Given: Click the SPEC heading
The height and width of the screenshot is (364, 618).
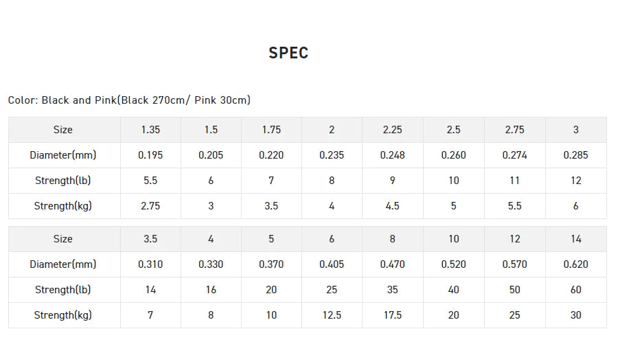Looking at the screenshot, I should tap(288, 53).
